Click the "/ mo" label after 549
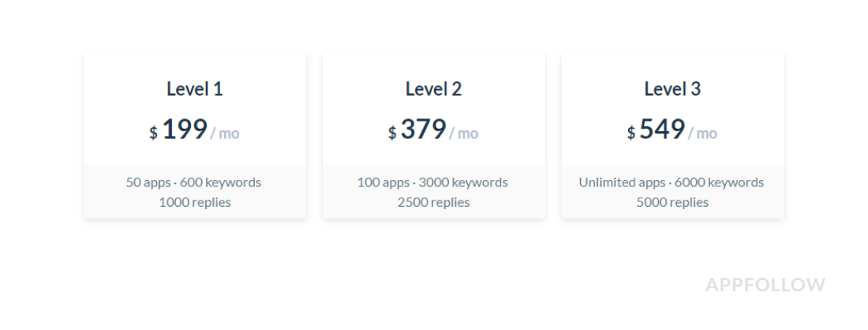The height and width of the screenshot is (330, 868). click(x=703, y=133)
